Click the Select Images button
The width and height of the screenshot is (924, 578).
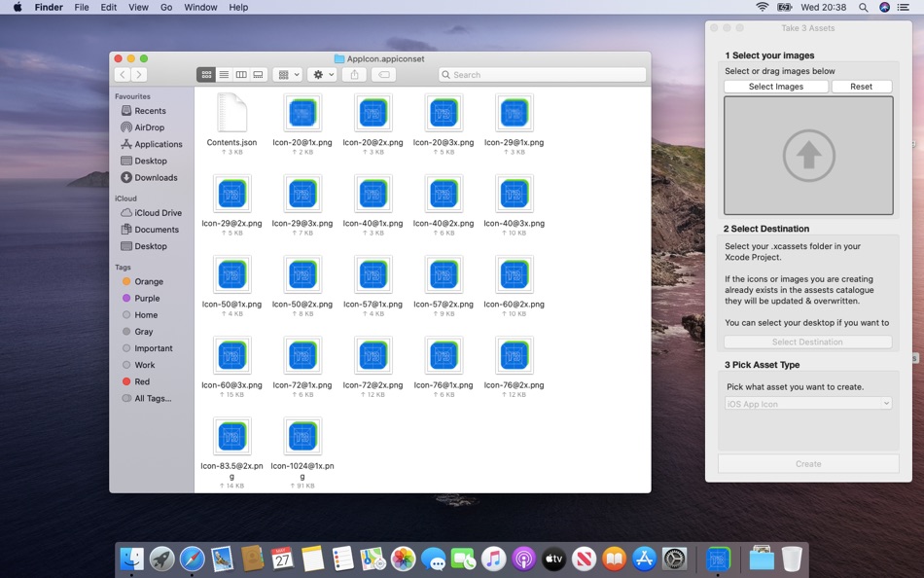[775, 87]
